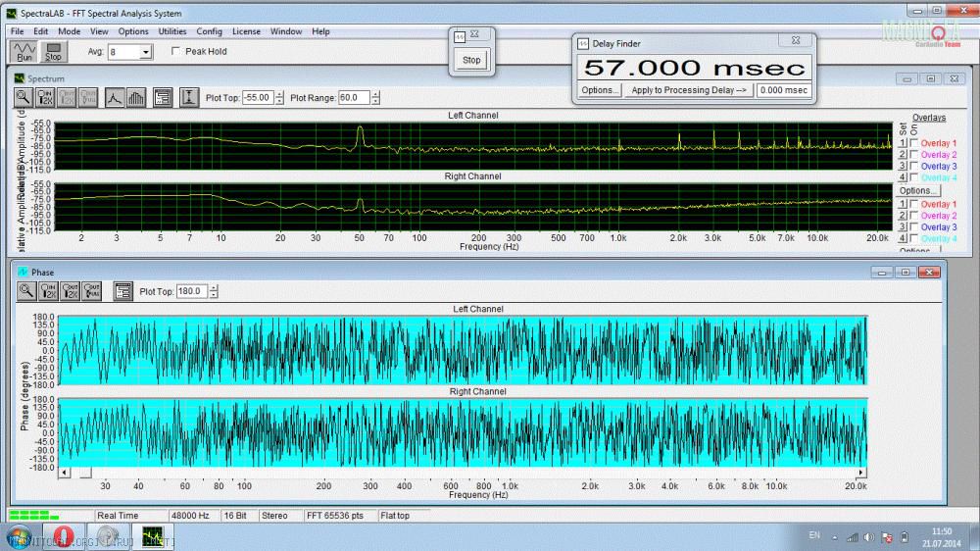Screen dimensions: 980x551
Task: Set left channel overlay 1
Action: [903, 143]
